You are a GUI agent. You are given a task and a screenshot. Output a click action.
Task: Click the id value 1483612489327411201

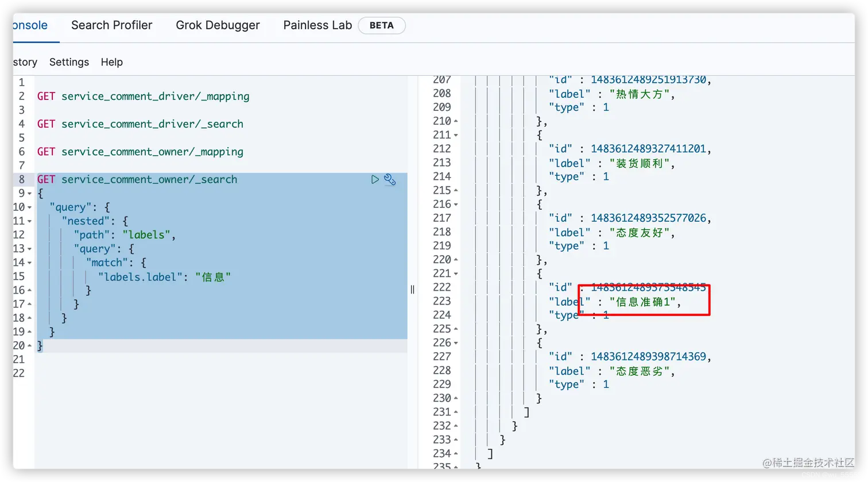coord(648,149)
